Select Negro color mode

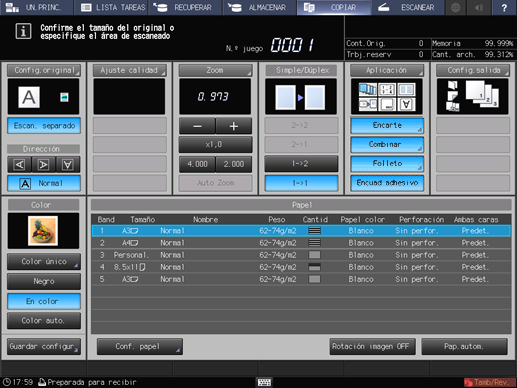[x=44, y=281]
